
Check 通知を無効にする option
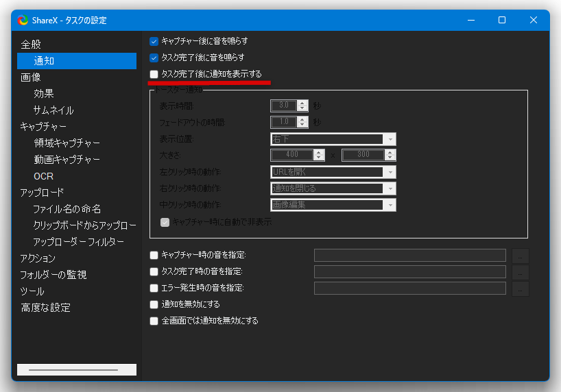coord(154,305)
